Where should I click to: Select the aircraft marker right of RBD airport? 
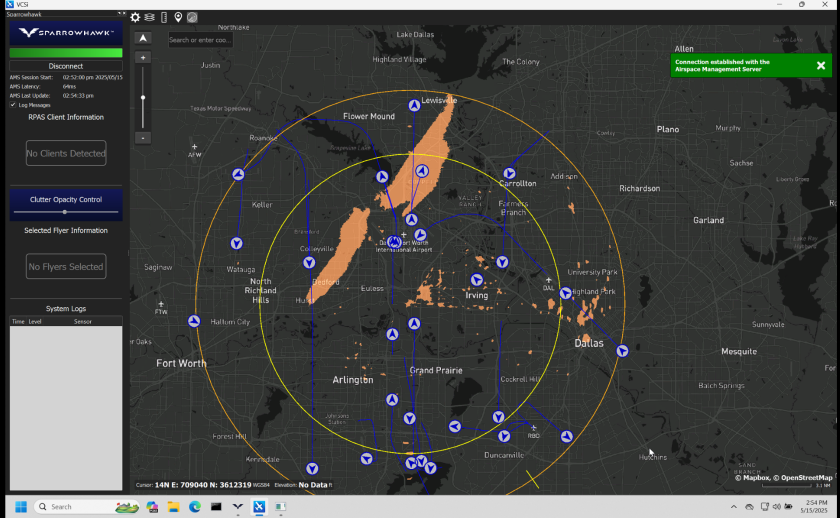(x=566, y=437)
